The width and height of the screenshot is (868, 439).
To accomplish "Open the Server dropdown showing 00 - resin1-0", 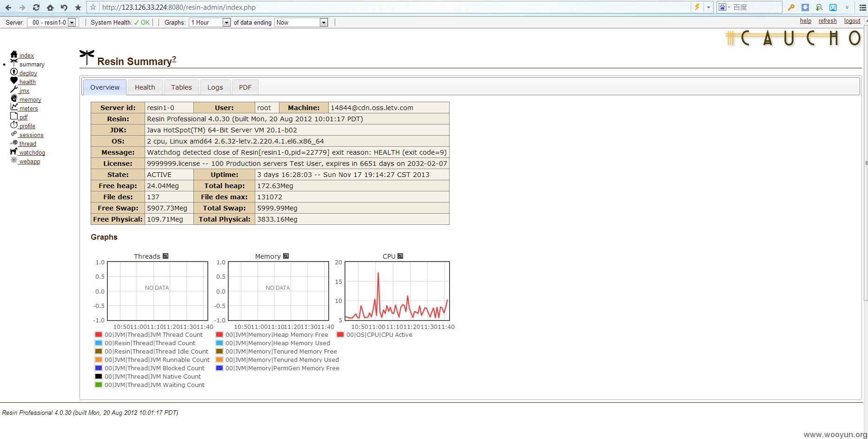I will [x=52, y=22].
